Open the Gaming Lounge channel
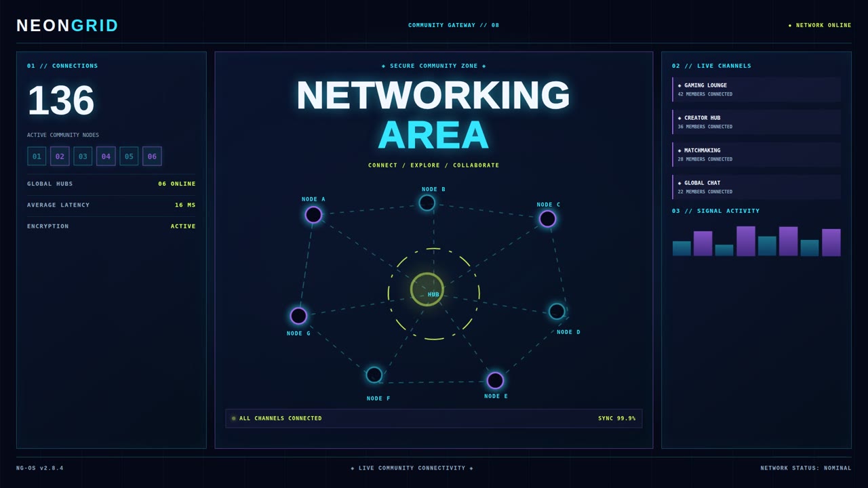This screenshot has height=488, width=868. (x=756, y=89)
